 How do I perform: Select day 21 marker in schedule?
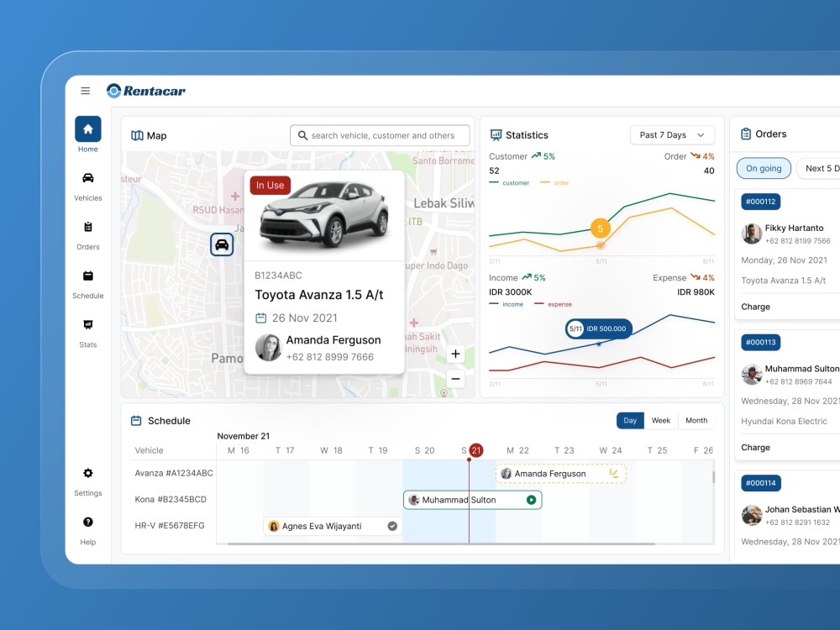475,450
